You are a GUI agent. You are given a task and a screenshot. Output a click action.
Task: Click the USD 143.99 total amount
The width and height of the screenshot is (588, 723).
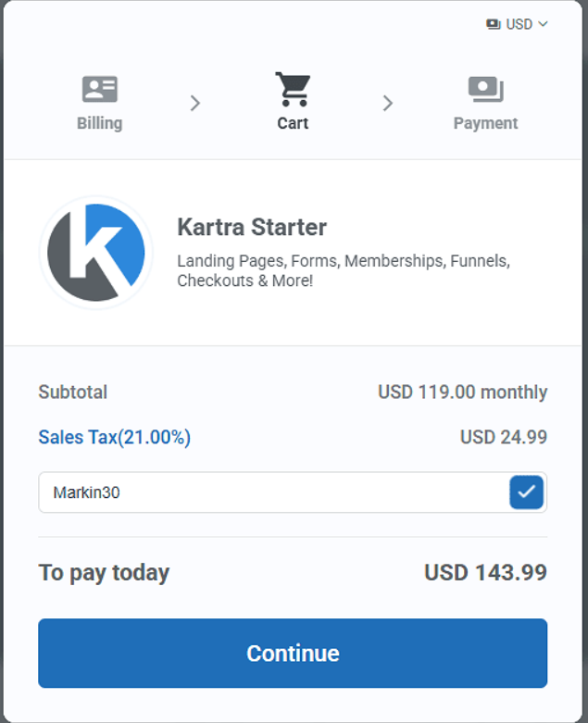pos(485,572)
